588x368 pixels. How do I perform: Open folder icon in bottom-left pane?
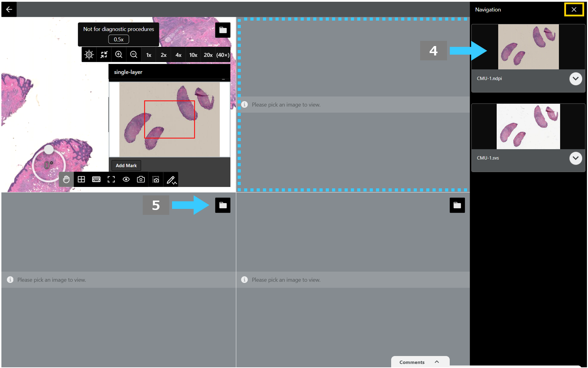point(223,205)
